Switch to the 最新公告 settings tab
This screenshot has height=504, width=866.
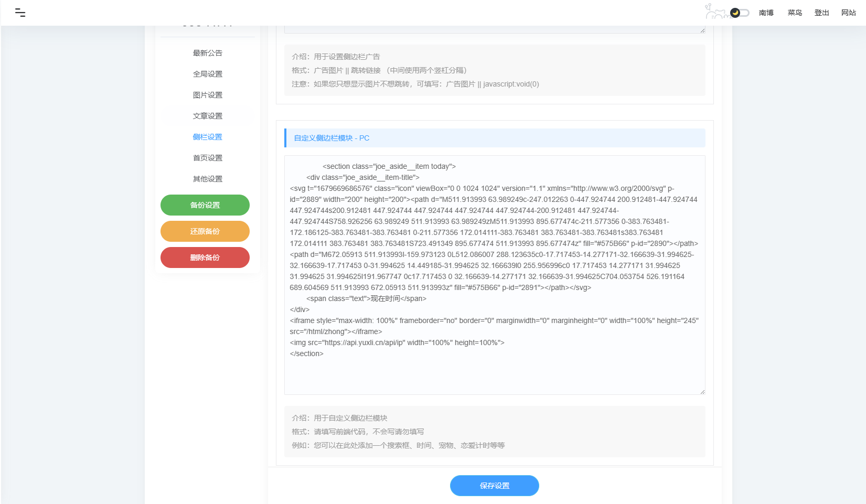click(x=208, y=52)
